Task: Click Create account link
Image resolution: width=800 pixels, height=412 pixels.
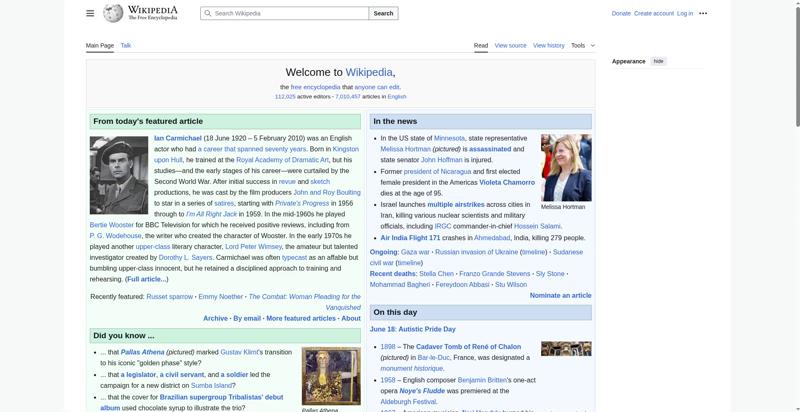Action: pyautogui.click(x=654, y=13)
